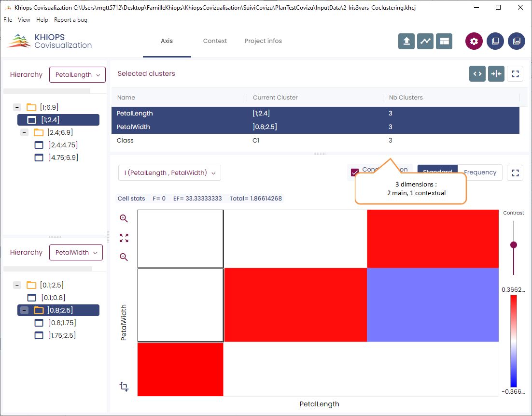This screenshot has height=416, width=532.
Task: Open the Report a bug menu
Action: click(70, 20)
